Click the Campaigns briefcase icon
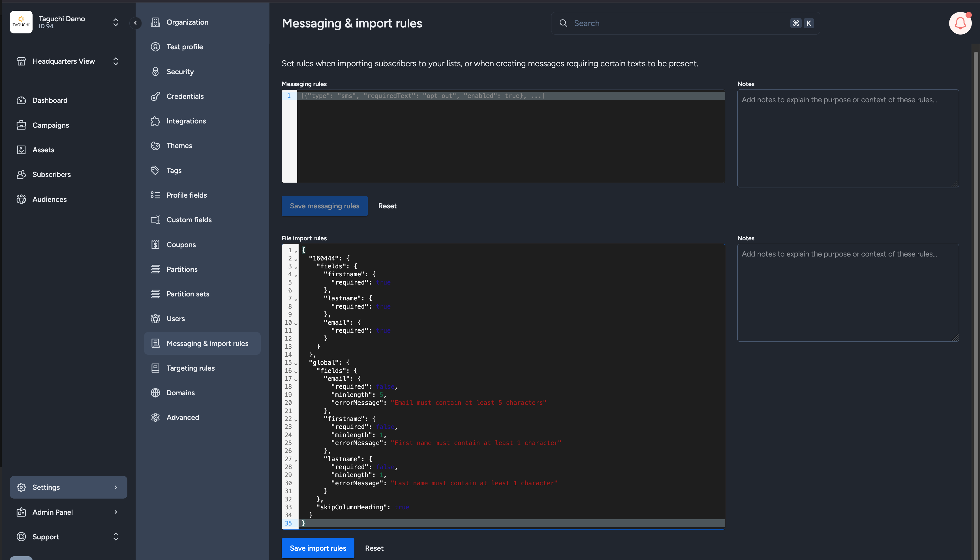Image resolution: width=980 pixels, height=560 pixels. click(21, 125)
